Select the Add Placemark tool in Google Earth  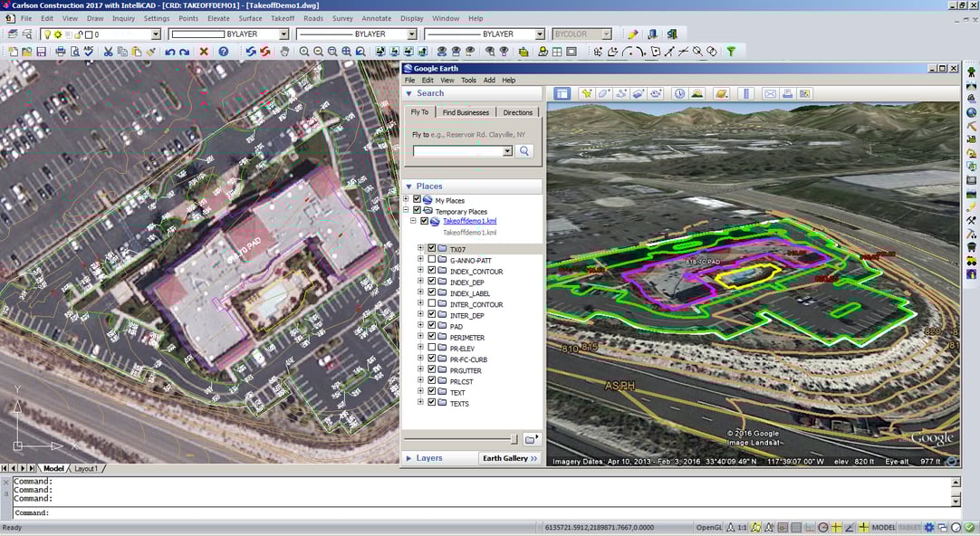[586, 93]
